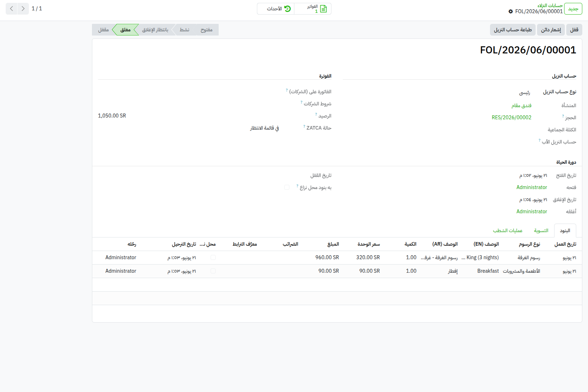The width and height of the screenshot is (588, 392).
Task: Open the events history clock icon
Action: (288, 9)
